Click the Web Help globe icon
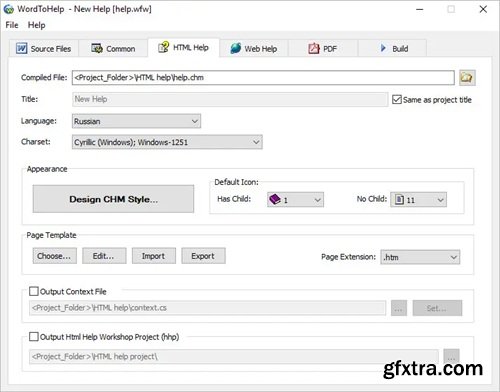The height and width of the screenshot is (392, 500). pyautogui.click(x=236, y=48)
